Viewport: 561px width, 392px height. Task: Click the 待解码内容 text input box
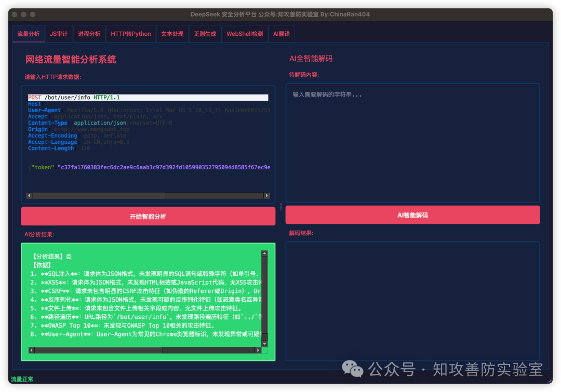412,143
